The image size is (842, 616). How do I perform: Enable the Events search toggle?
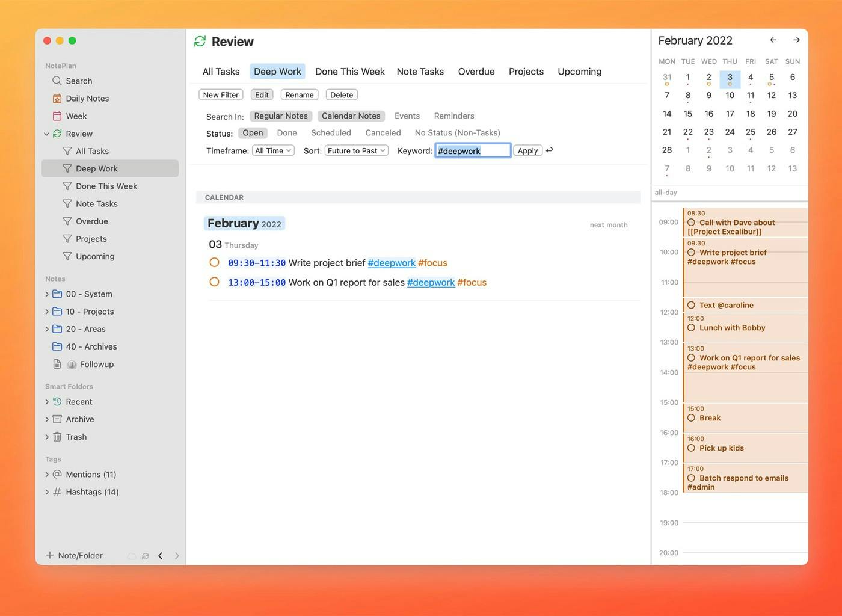(x=407, y=115)
